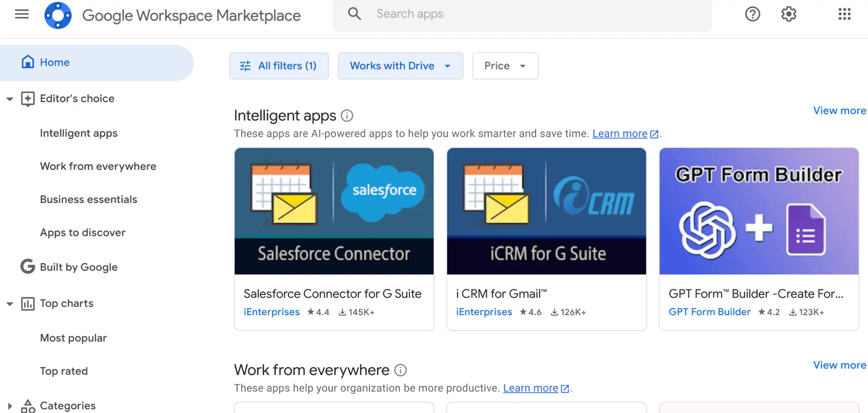This screenshot has width=868, height=413.
Task: Open Editor's choice label in sidebar
Action: [x=77, y=99]
